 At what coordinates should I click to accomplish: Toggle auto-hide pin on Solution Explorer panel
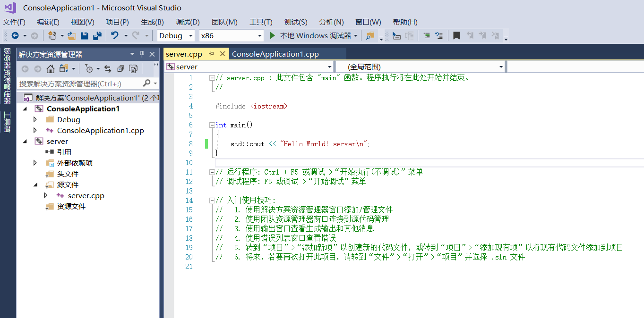point(142,54)
